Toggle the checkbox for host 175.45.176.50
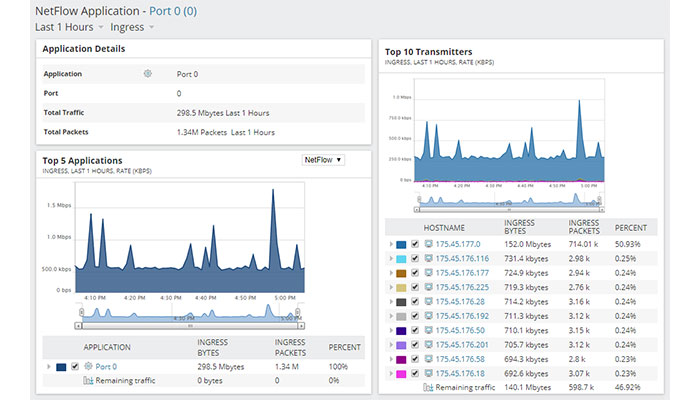The image size is (700, 400). pos(416,329)
